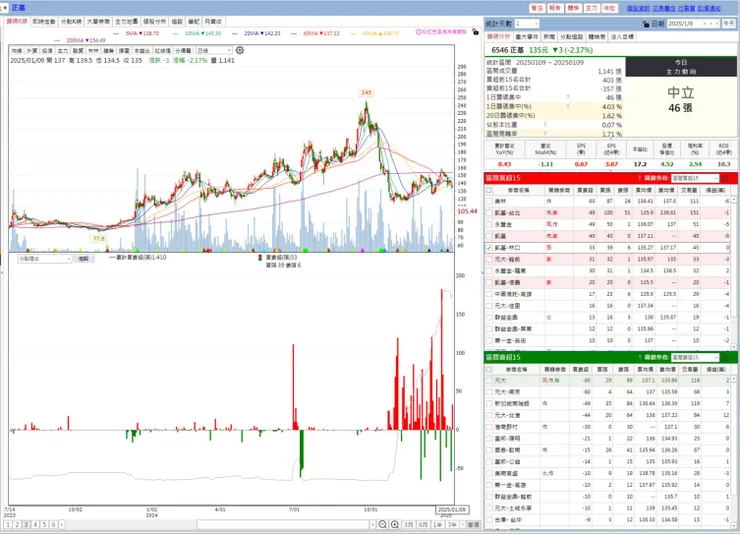Screen dimensions: 740x534
Task: Set the chart range to 1年
Action: coord(437,525)
